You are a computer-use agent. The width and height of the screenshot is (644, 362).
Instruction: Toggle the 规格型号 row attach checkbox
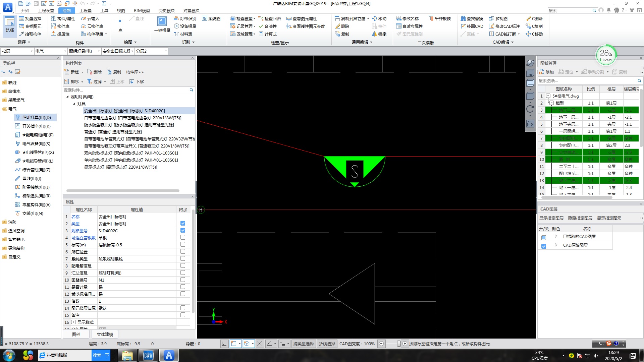pyautogui.click(x=183, y=230)
